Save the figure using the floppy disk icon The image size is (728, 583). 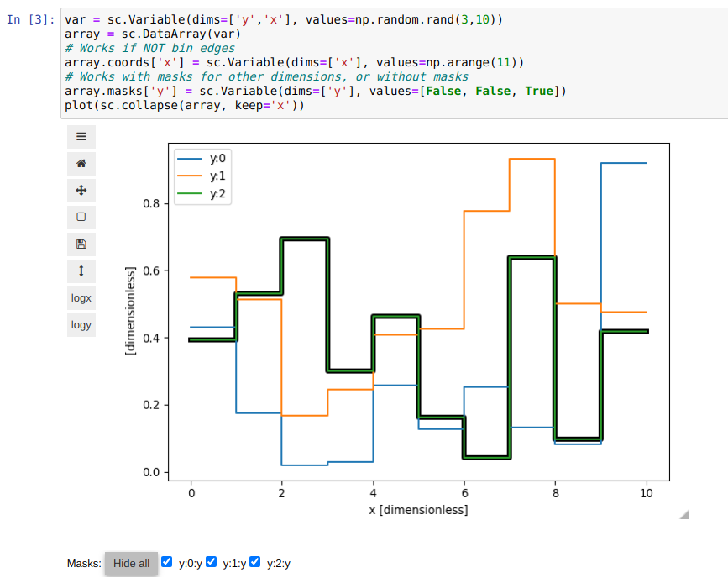coord(81,244)
